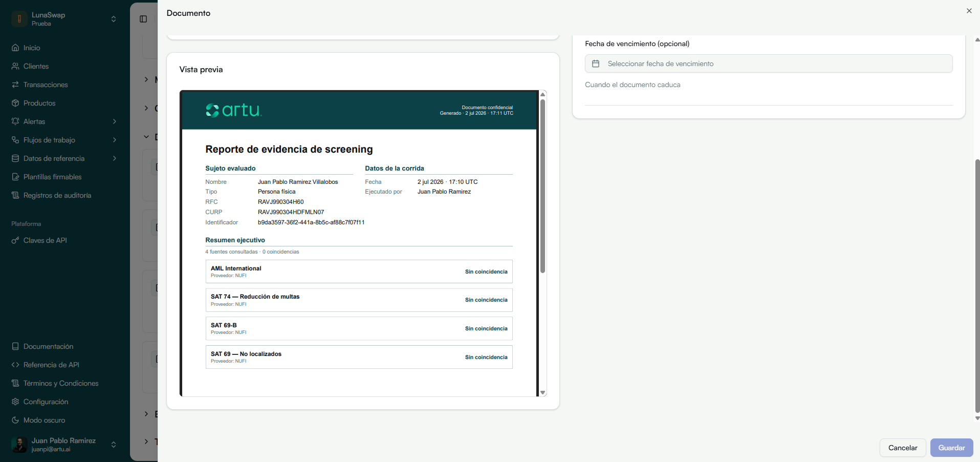Click the right panel vertical scrollbar
Image resolution: width=980 pixels, height=462 pixels.
977,286
